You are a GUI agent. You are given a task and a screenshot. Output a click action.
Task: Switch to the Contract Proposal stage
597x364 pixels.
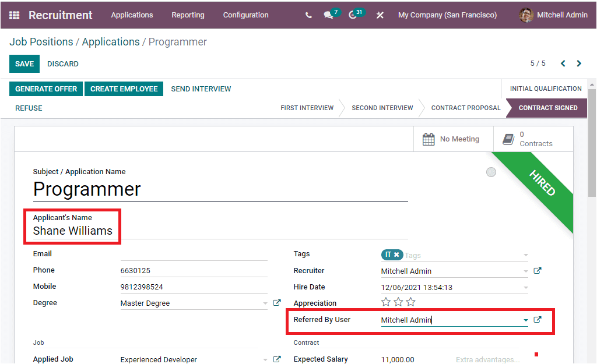465,108
